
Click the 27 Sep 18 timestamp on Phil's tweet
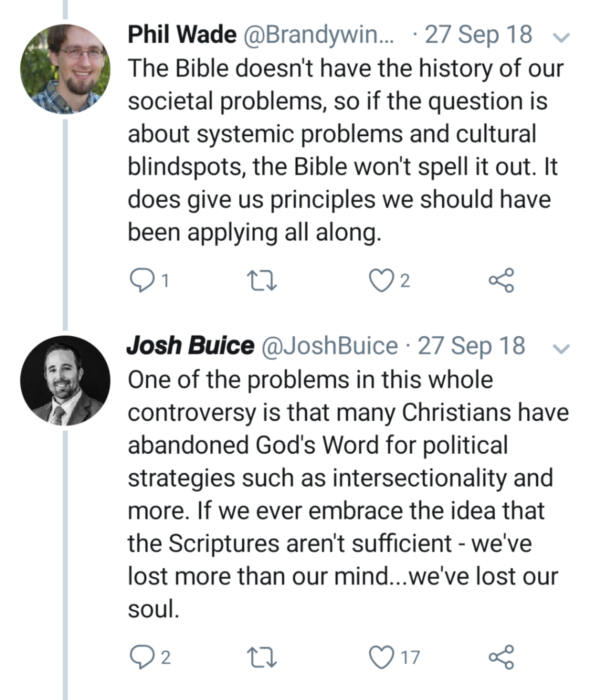tap(478, 35)
